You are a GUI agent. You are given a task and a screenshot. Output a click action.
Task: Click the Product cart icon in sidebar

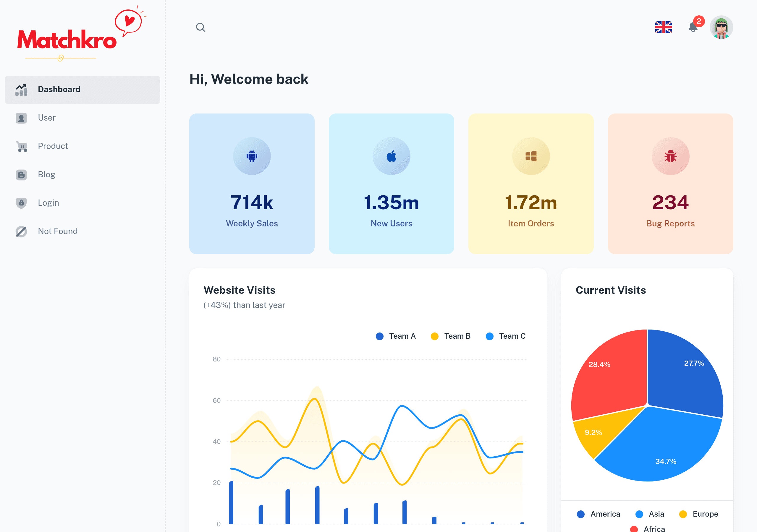coord(21,146)
